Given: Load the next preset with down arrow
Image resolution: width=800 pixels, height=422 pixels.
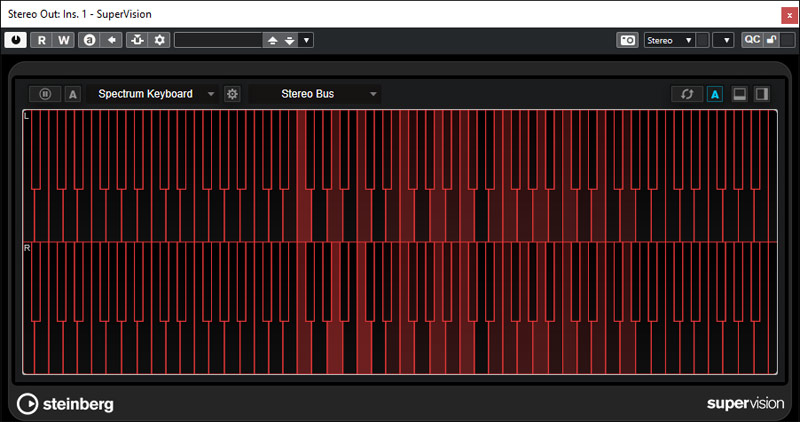Looking at the screenshot, I should (x=289, y=40).
